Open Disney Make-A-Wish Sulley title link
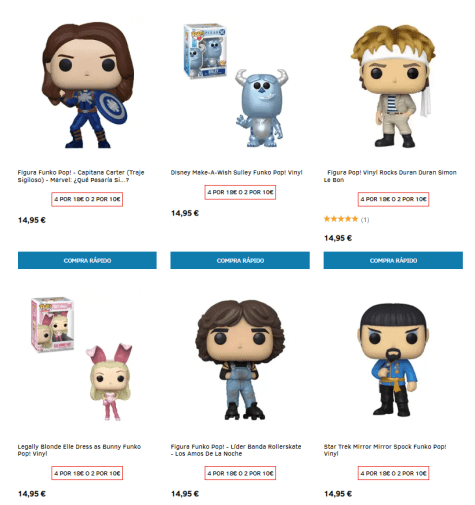 pos(236,172)
